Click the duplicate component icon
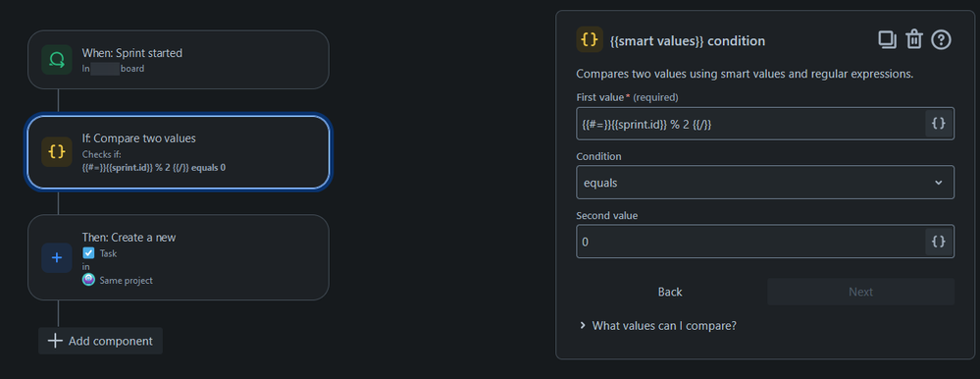Image resolution: width=980 pixels, height=379 pixels. pyautogui.click(x=887, y=40)
